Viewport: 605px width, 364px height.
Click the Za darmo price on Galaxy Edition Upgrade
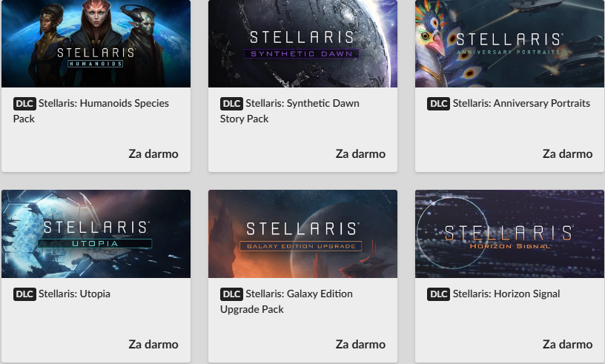360,344
